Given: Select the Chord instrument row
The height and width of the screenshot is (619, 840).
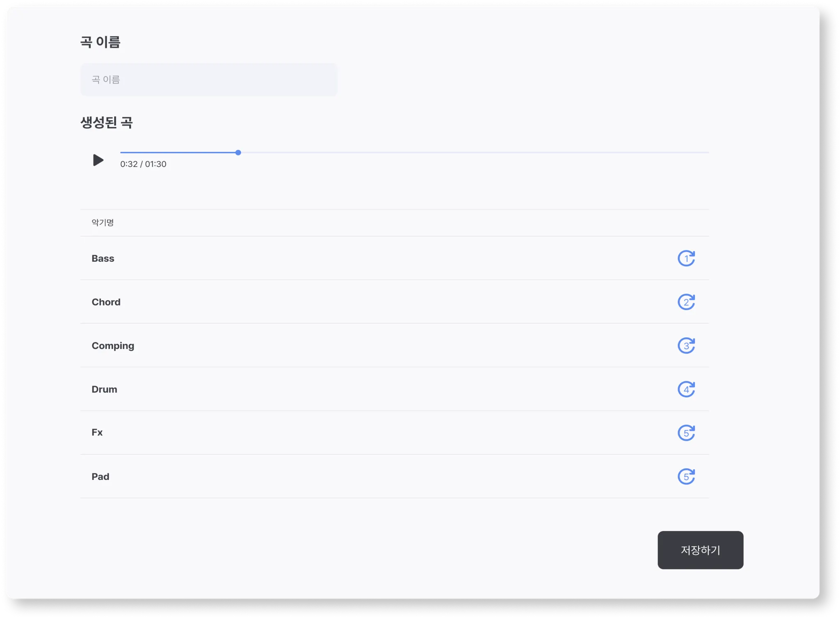Looking at the screenshot, I should [x=106, y=302].
